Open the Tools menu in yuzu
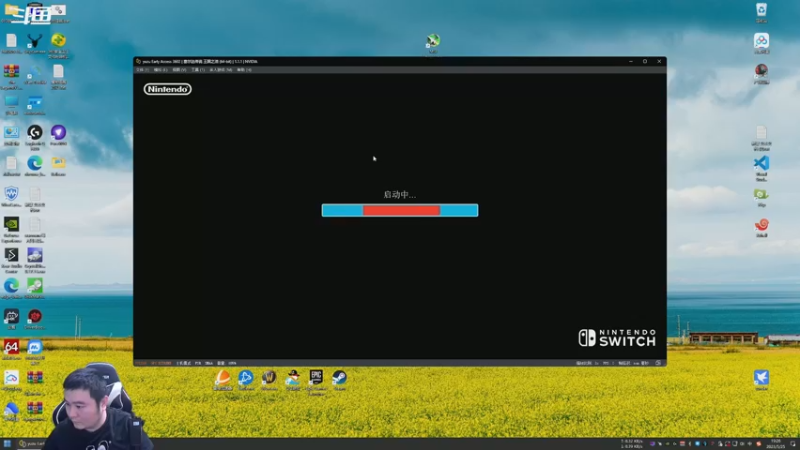The height and width of the screenshot is (450, 800). 198,70
